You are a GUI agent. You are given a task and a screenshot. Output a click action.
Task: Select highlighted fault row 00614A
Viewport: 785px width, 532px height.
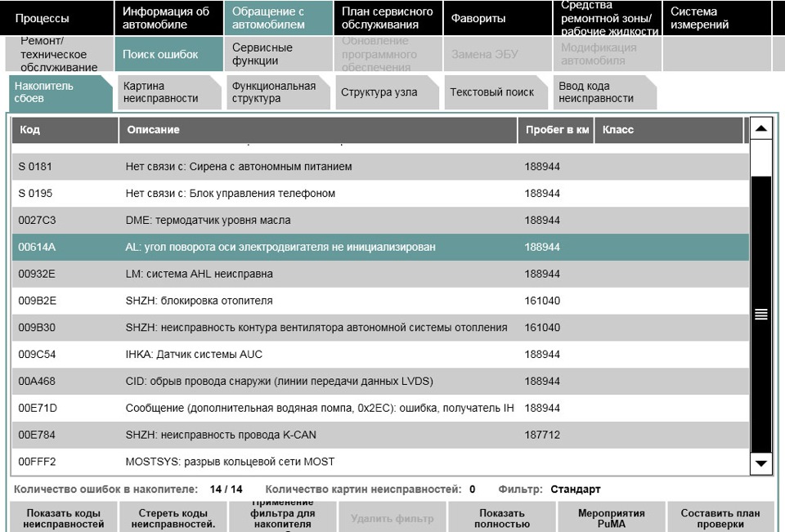click(x=380, y=248)
